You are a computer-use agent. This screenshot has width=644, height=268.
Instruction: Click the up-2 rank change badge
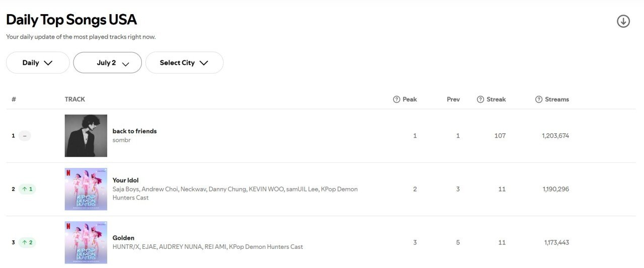coord(27,242)
